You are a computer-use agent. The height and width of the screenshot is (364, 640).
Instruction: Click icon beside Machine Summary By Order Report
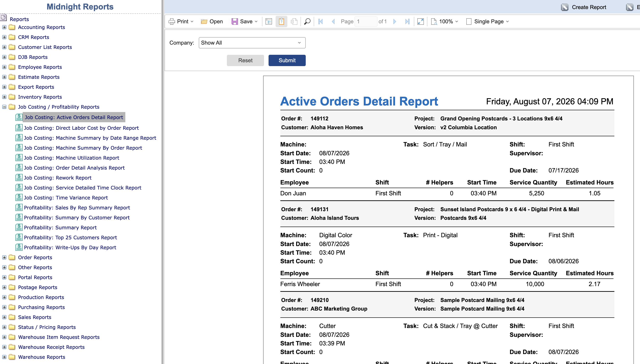point(19,148)
